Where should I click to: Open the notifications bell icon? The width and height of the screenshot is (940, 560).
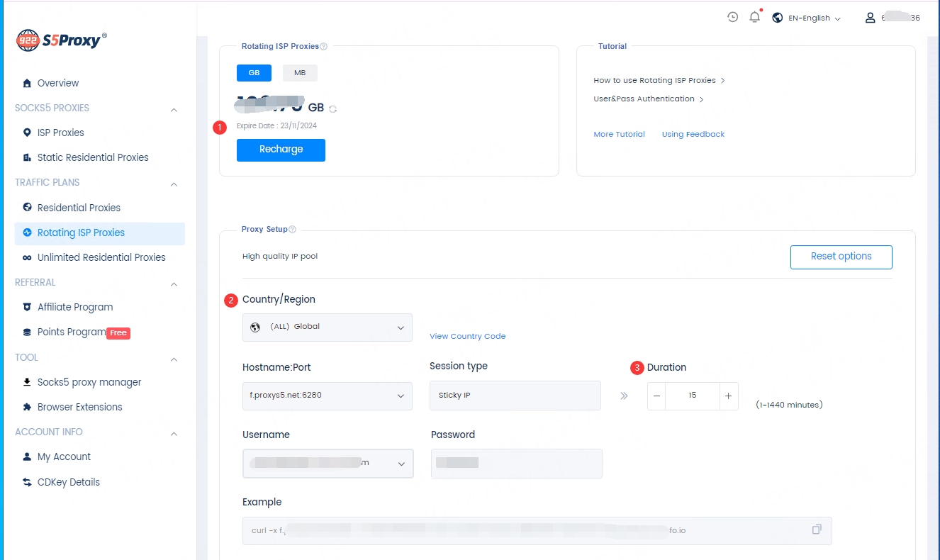point(754,17)
